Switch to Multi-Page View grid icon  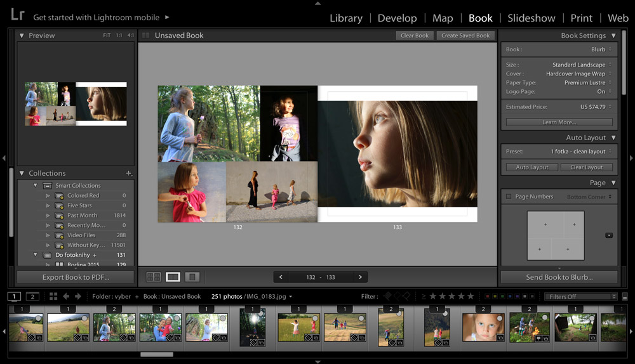[x=153, y=277]
